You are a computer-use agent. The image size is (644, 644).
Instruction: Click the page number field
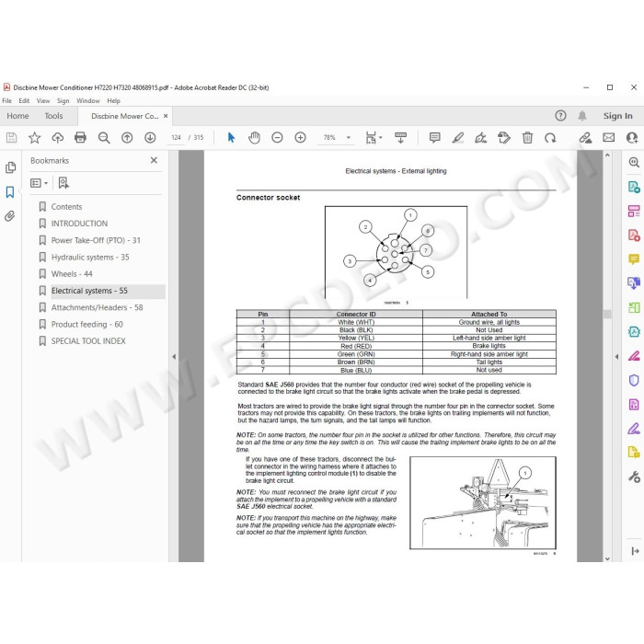(x=177, y=138)
